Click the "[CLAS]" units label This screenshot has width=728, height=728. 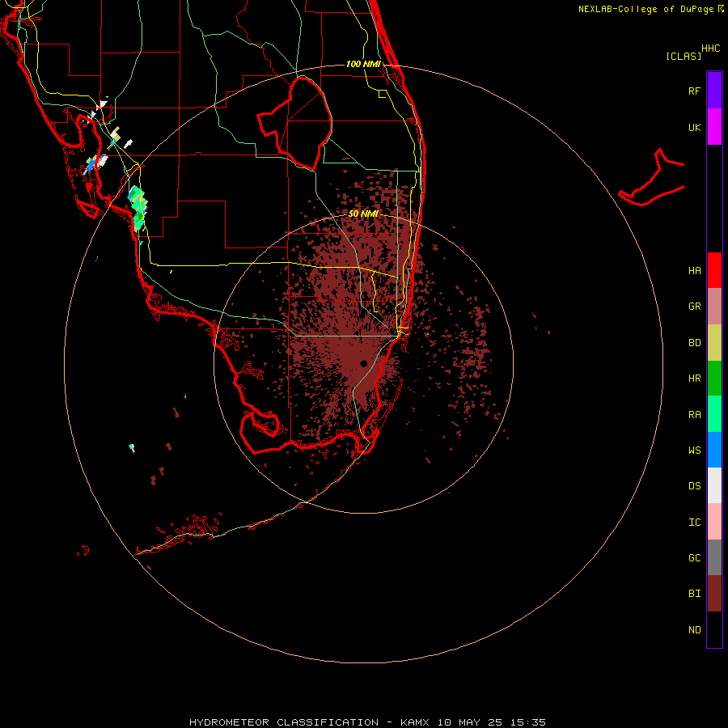tap(684, 56)
